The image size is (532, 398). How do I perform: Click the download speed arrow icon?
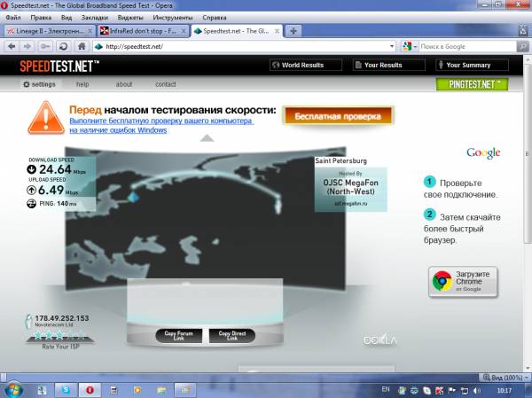[32, 169]
